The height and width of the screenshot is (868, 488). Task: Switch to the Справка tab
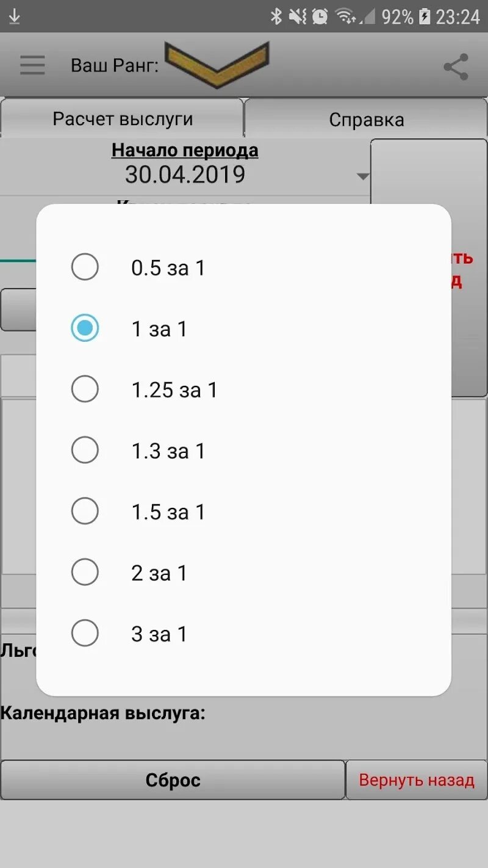[367, 119]
